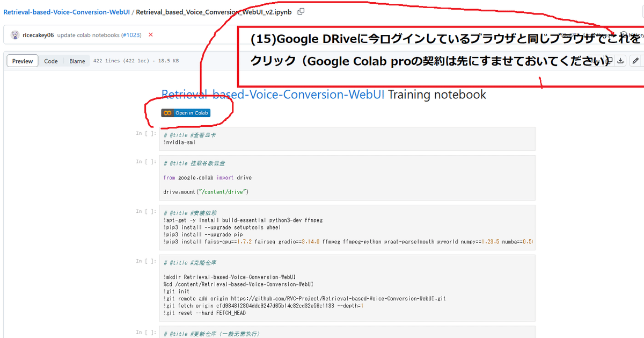Open the ricecakey06 author profile link
The image size is (644, 338).
tap(38, 35)
